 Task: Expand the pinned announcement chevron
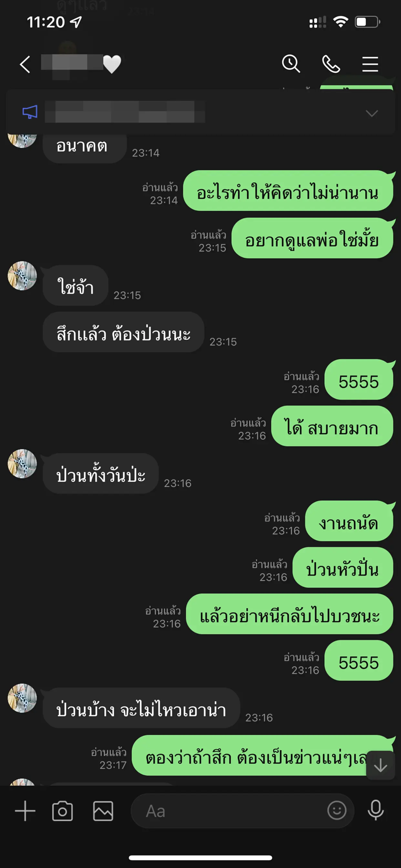372,113
